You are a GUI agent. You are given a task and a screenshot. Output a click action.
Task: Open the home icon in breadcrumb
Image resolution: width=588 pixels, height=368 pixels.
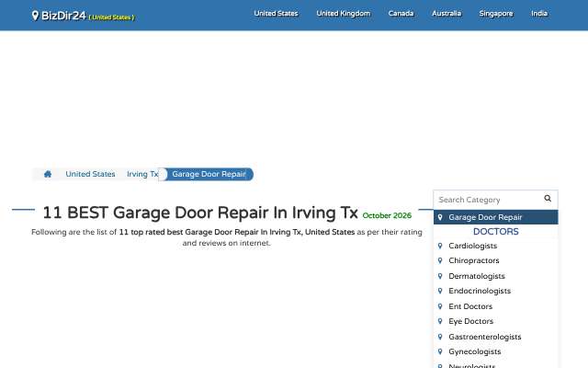pyautogui.click(x=48, y=174)
